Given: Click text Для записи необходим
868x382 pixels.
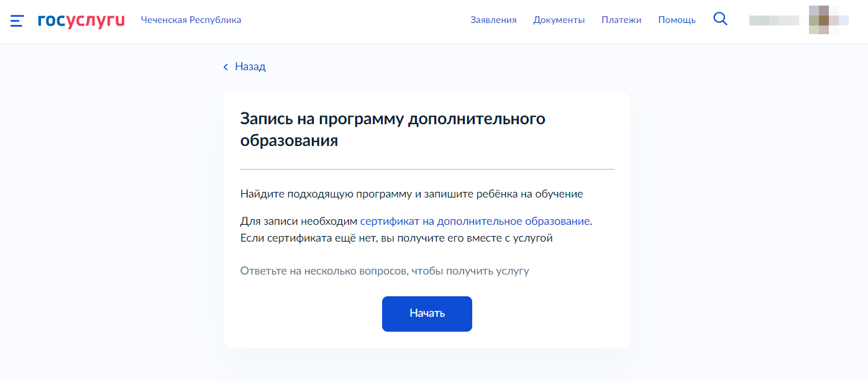Looking at the screenshot, I should 299,221.
